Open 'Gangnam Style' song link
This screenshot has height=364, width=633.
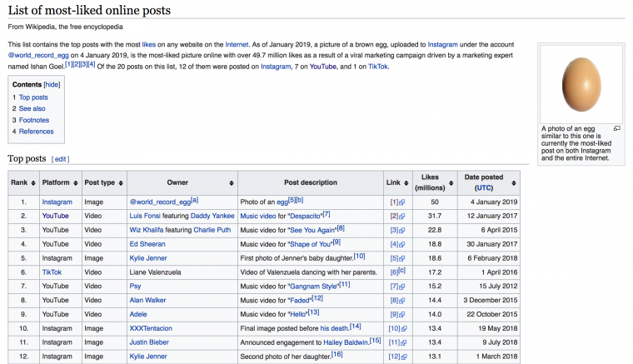(313, 286)
